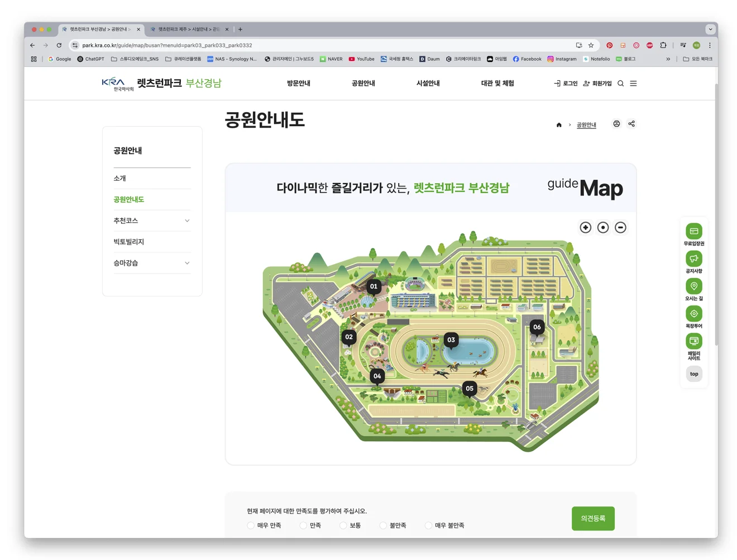
Task: Click the KRA 한국마사회 logo
Action: [x=117, y=84]
